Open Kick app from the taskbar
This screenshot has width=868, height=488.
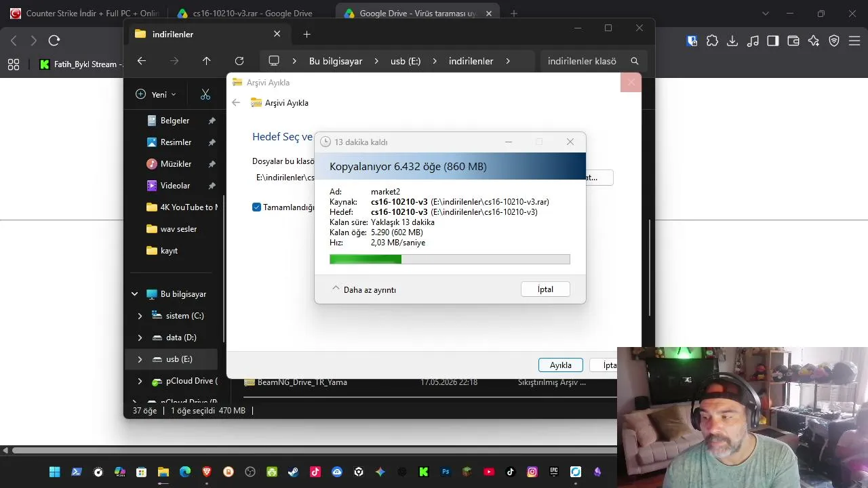tap(424, 472)
